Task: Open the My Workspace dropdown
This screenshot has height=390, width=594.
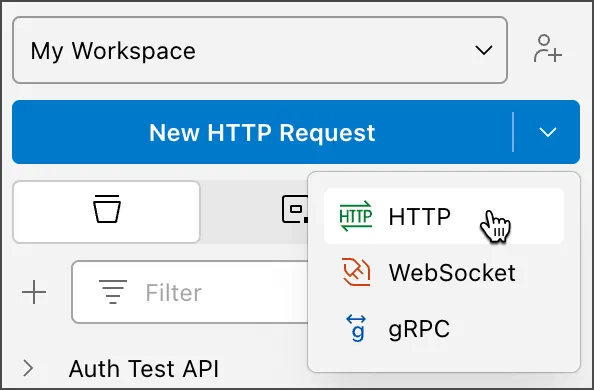Action: point(260,50)
